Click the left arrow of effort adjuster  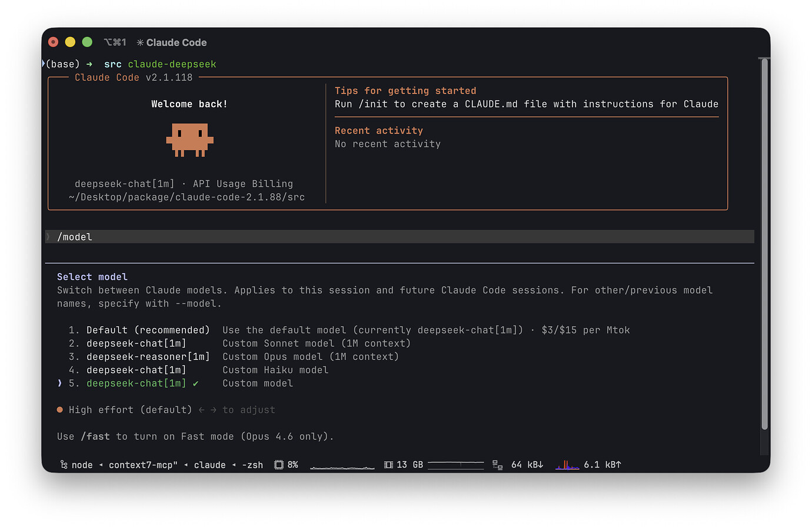pos(201,410)
